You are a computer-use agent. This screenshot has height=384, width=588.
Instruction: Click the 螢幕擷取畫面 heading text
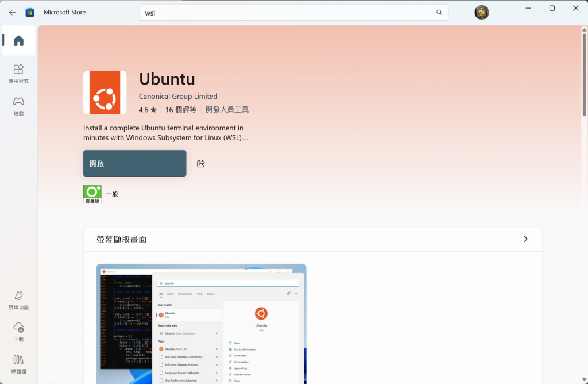122,239
